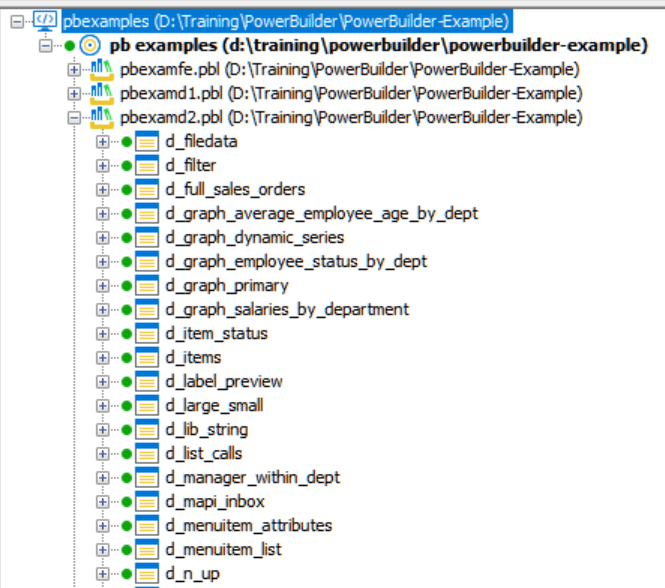Viewport: 665px width, 588px height.
Task: Click the d_manager_within_dept DataWindow icon
Action: [x=147, y=478]
